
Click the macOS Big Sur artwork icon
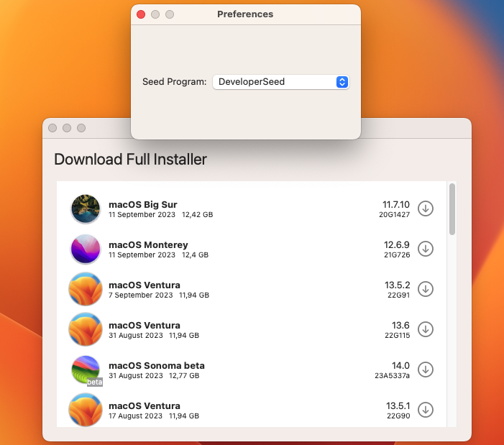pos(86,208)
